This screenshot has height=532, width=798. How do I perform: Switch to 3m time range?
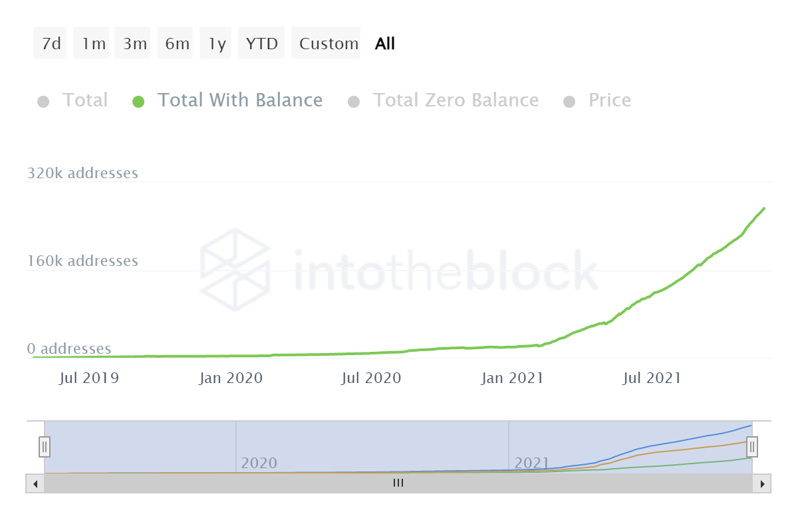click(x=134, y=44)
